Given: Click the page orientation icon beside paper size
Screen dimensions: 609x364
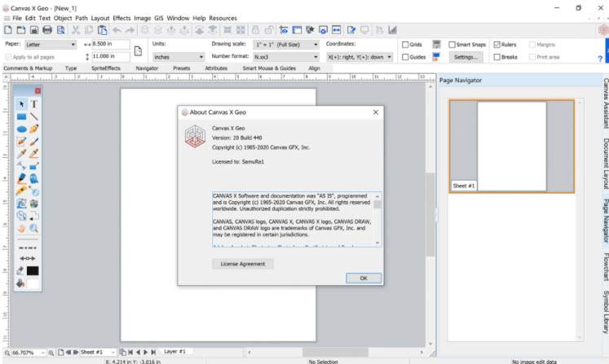Looking at the screenshot, I should (138, 50).
